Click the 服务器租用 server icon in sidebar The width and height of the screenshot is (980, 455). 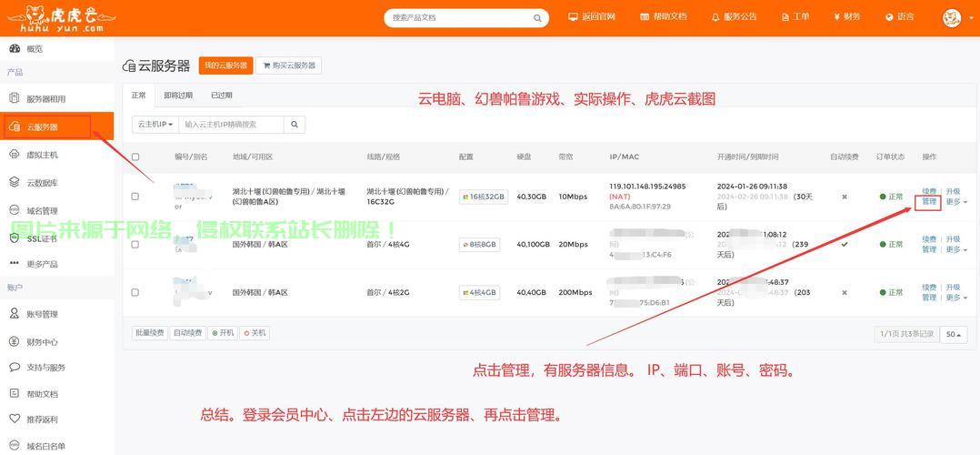pos(15,98)
